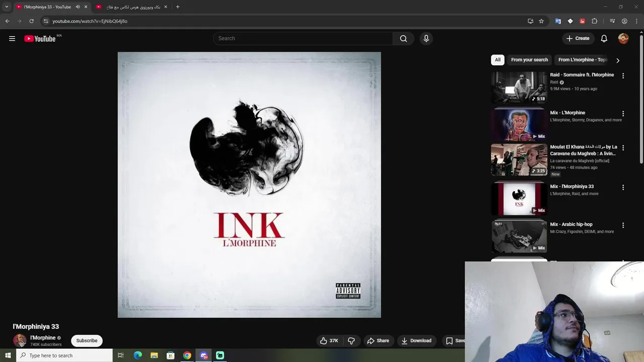
Task: Share the video
Action: (x=378, y=340)
